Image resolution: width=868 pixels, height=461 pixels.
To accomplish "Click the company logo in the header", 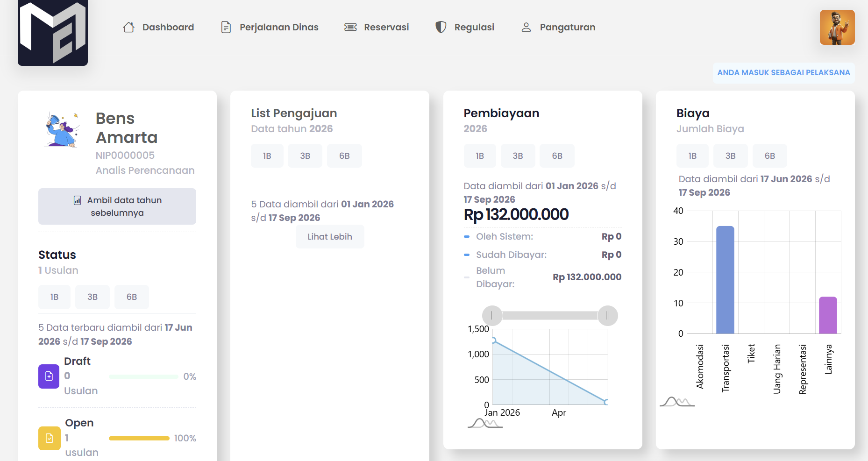I will coord(53,32).
